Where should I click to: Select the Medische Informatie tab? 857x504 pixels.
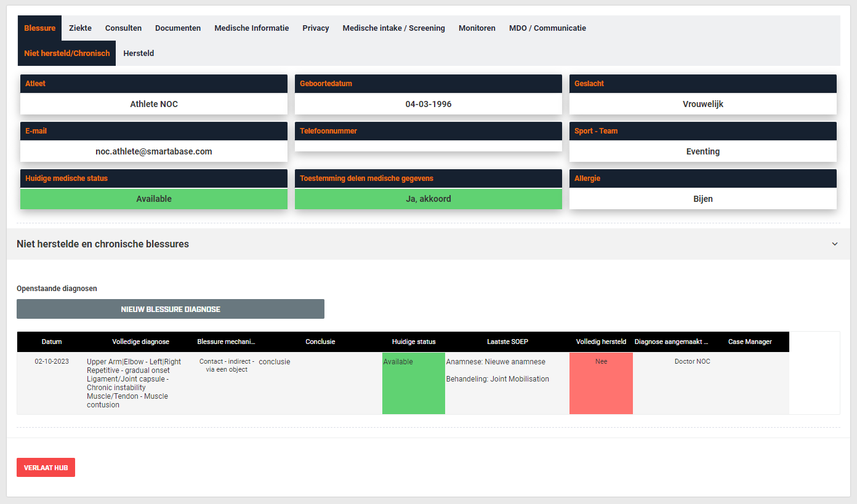tap(251, 28)
